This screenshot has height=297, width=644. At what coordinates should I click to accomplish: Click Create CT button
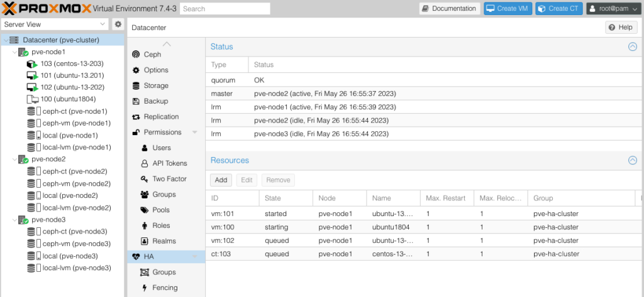click(x=559, y=9)
